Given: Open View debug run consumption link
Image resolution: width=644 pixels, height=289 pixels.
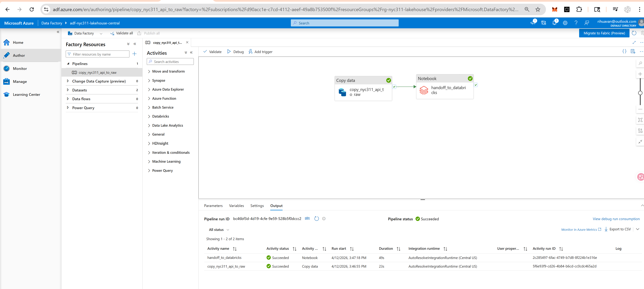Looking at the screenshot, I should pyautogui.click(x=616, y=219).
